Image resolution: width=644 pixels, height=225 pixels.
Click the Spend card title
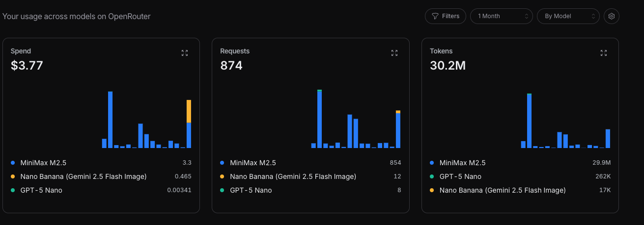(x=21, y=51)
